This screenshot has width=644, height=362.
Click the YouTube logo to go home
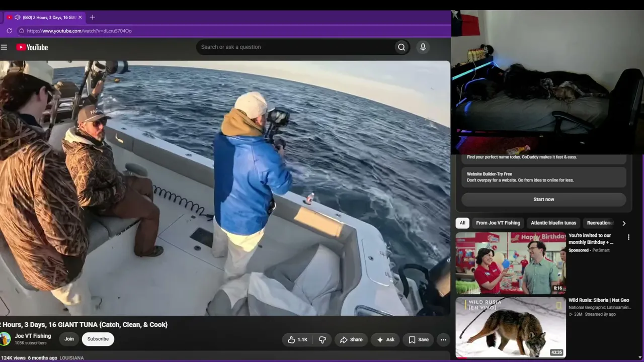tap(32, 47)
